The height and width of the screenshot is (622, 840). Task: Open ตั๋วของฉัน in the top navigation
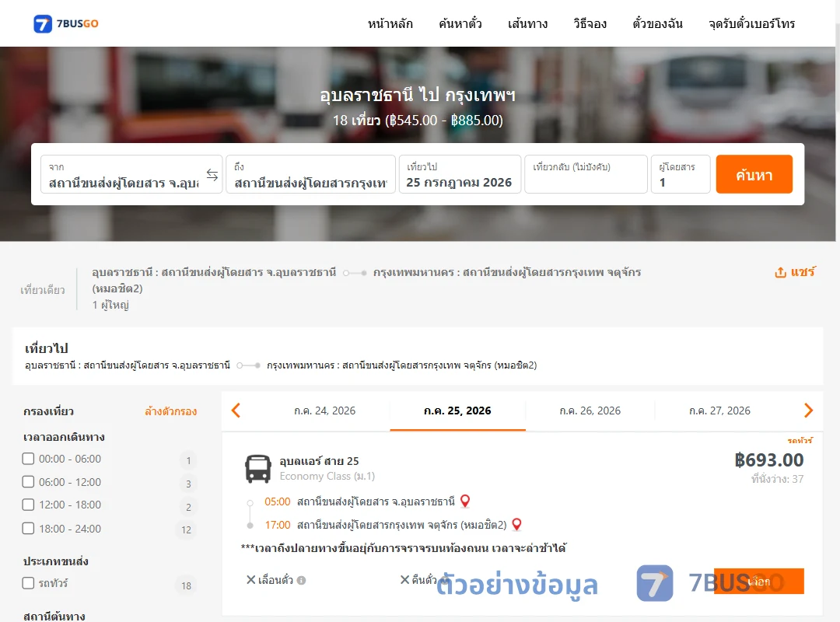click(657, 23)
